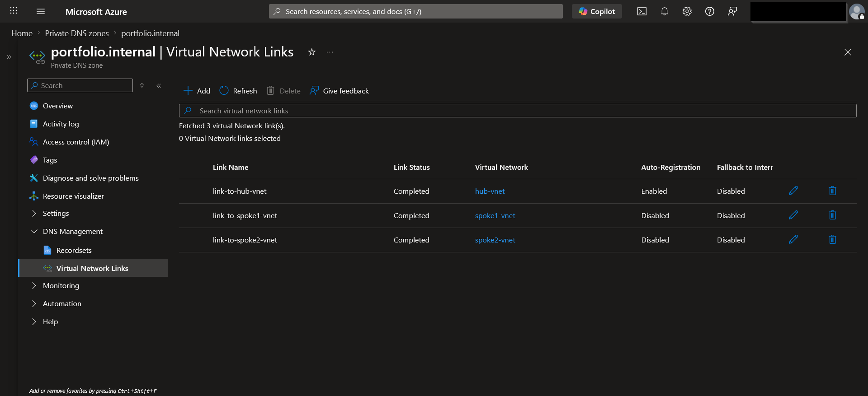Open portal settings gear

pos(687,11)
